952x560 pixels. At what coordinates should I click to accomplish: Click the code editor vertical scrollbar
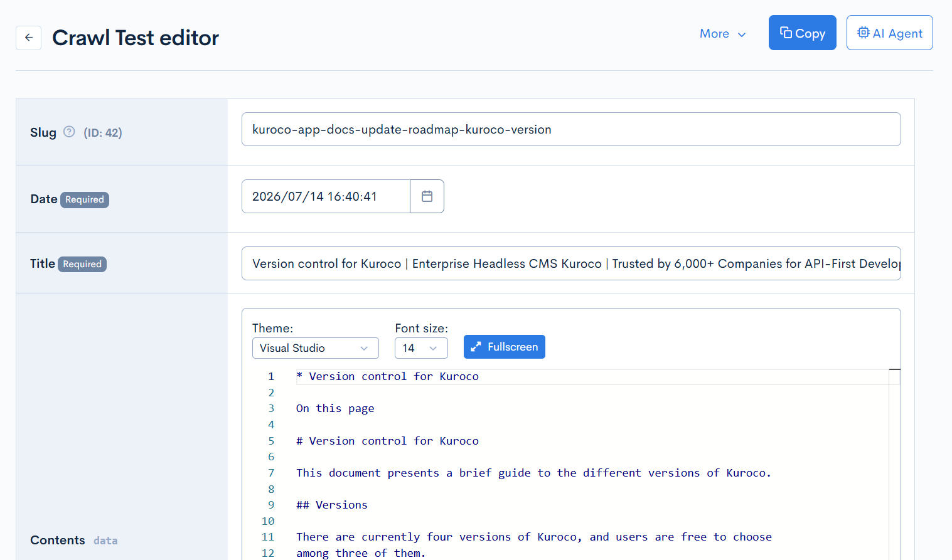click(895, 464)
